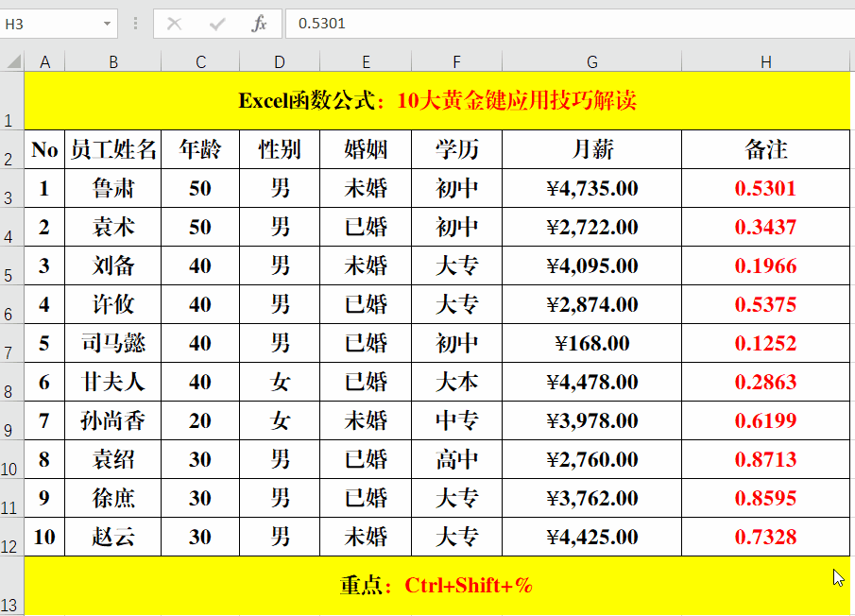
Task: Select the name cell "袁术"
Action: point(112,227)
